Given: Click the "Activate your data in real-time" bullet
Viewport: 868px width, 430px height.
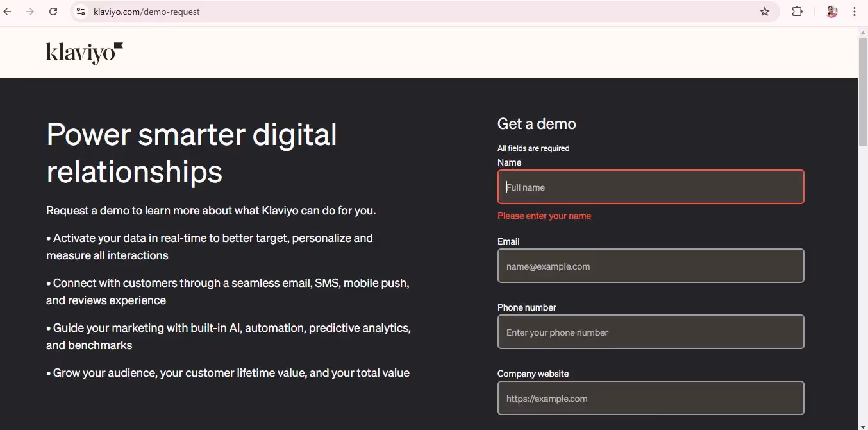Looking at the screenshot, I should (x=210, y=246).
